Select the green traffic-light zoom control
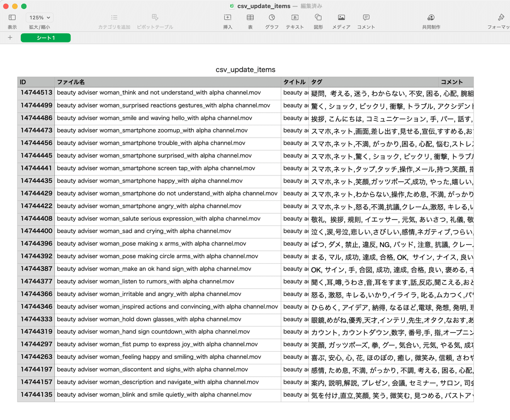 pyautogui.click(x=23, y=6)
